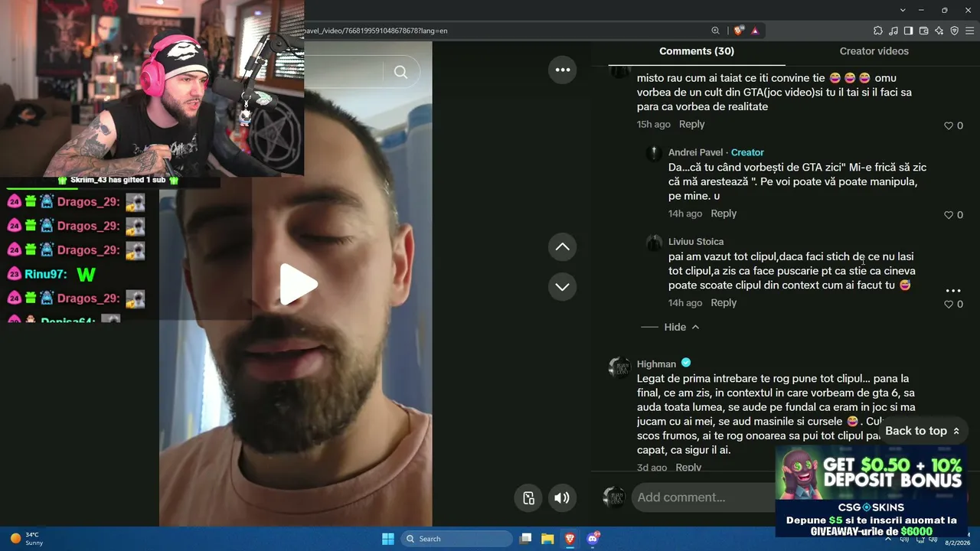Click Highman's avatar picture

click(x=619, y=367)
